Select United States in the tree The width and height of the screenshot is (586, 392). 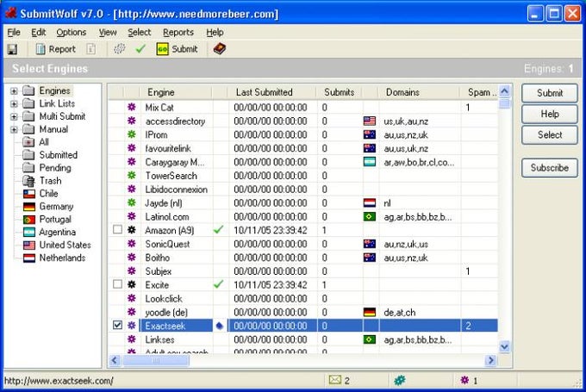pyautogui.click(x=57, y=246)
